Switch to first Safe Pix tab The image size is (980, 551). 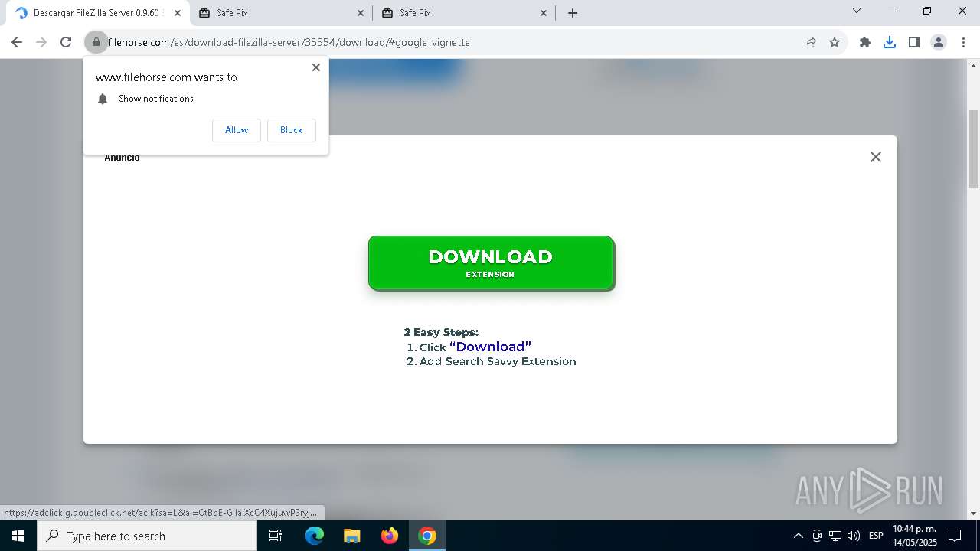(281, 13)
